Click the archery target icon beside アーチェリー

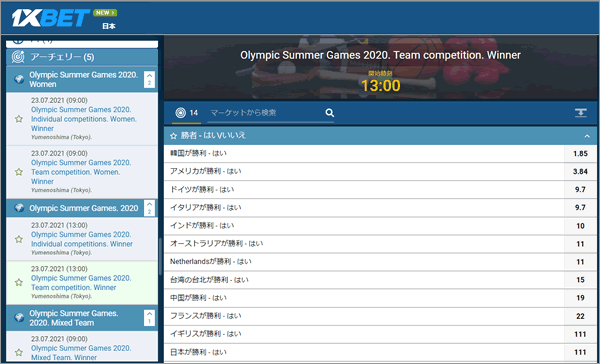click(x=18, y=57)
